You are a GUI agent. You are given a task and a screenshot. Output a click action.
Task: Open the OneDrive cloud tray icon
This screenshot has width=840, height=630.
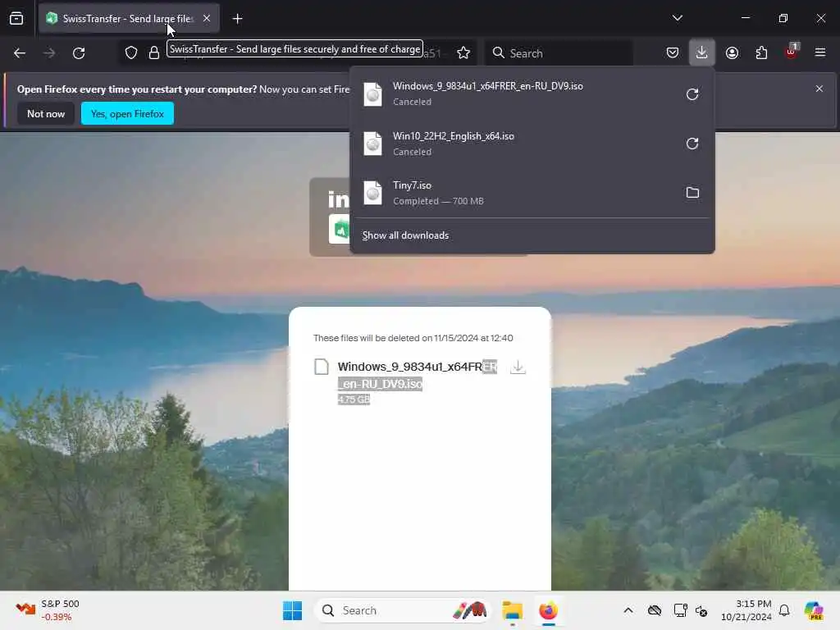point(654,610)
